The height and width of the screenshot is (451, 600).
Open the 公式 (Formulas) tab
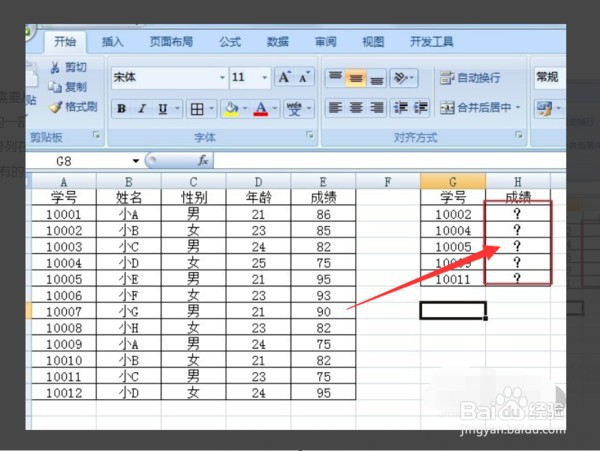coord(230,42)
